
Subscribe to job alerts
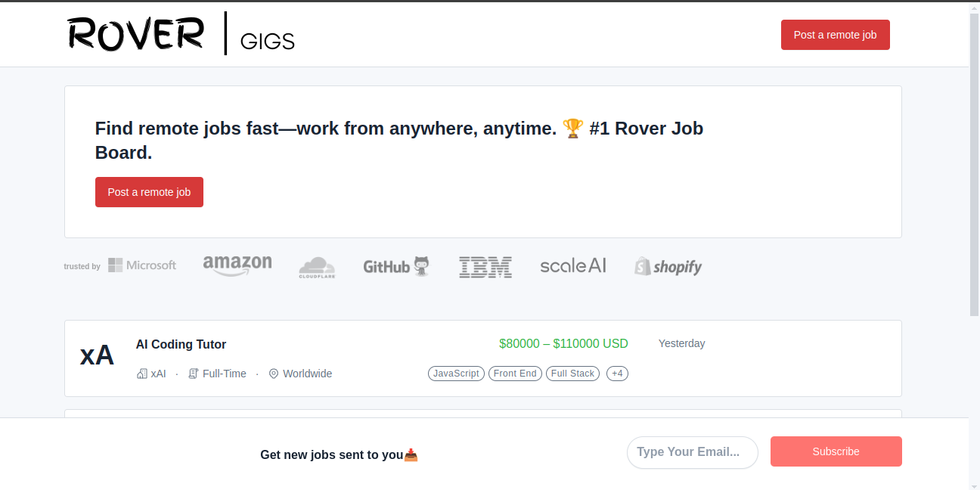[x=836, y=451]
